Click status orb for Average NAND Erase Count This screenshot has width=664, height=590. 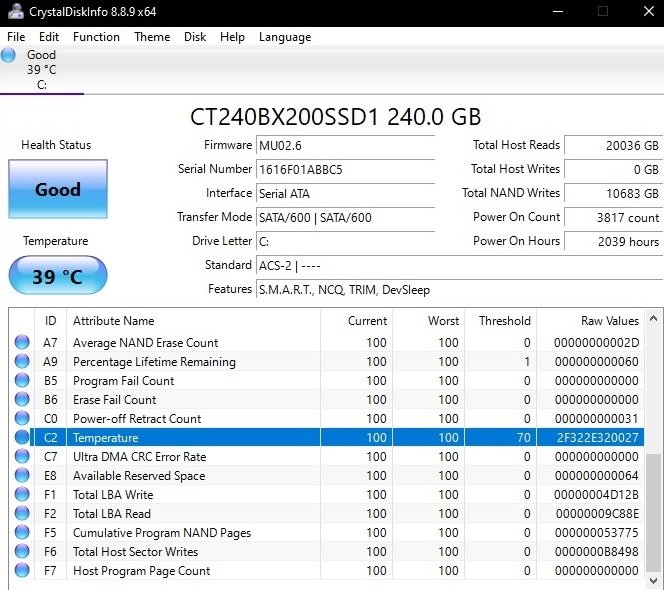[22, 342]
